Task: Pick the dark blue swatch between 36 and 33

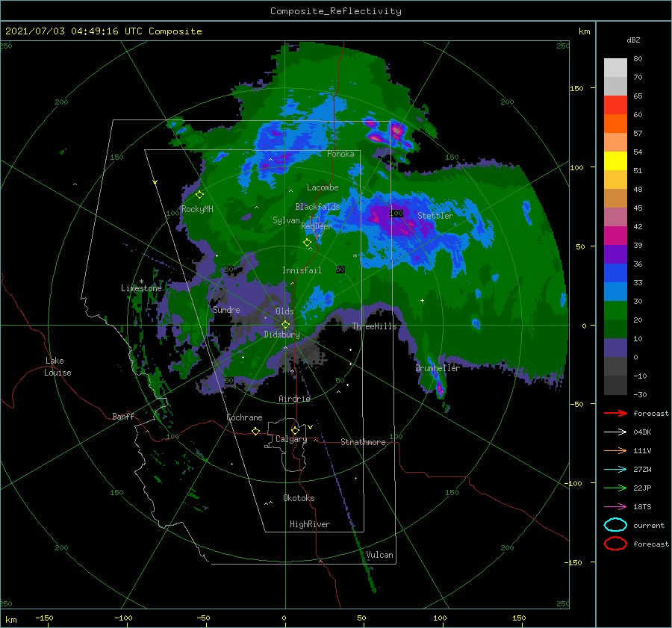Action: click(x=615, y=273)
